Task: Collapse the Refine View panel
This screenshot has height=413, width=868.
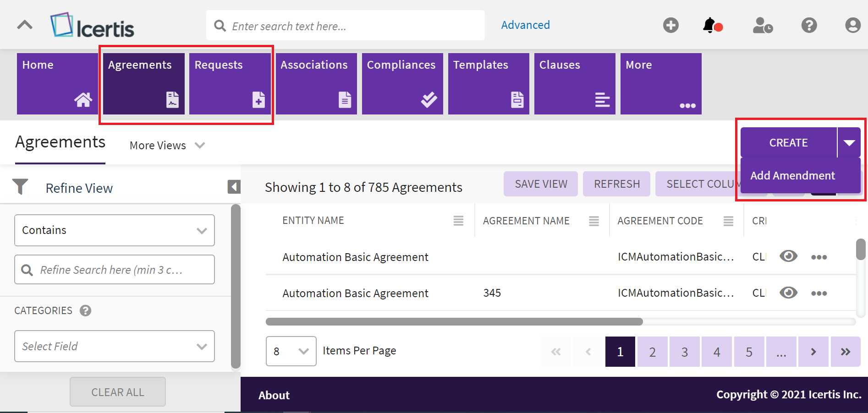Action: [x=234, y=187]
